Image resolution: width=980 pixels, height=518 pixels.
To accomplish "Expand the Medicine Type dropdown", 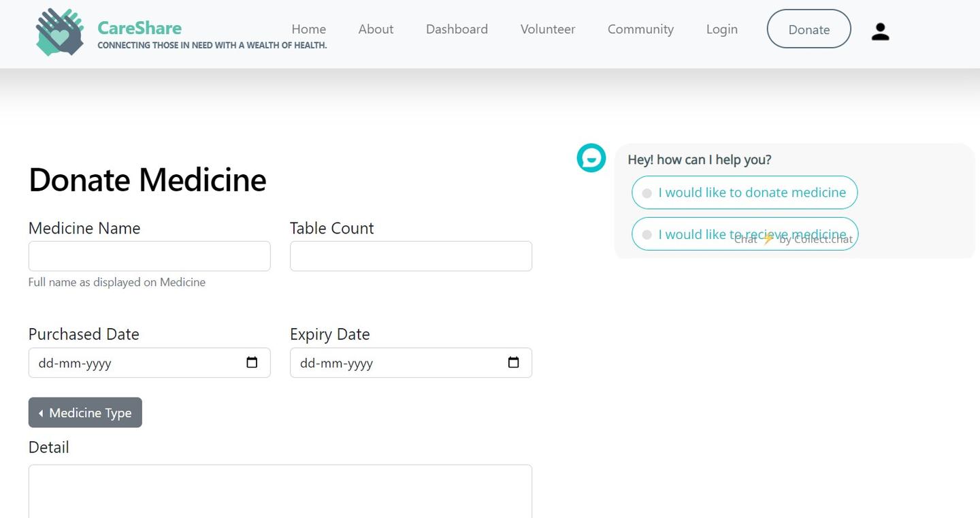I will point(85,412).
